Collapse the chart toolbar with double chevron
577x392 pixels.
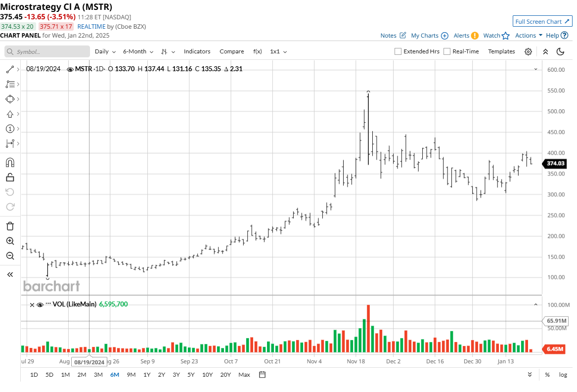[x=545, y=51]
